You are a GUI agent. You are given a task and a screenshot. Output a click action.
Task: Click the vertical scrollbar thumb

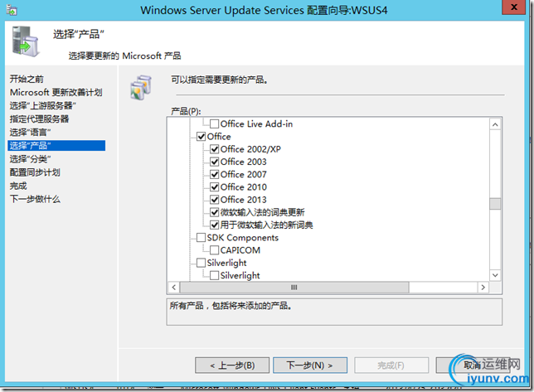[495, 204]
